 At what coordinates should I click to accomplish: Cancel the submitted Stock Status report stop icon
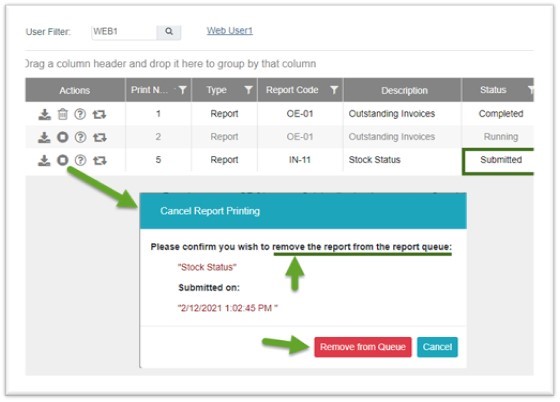click(x=63, y=160)
